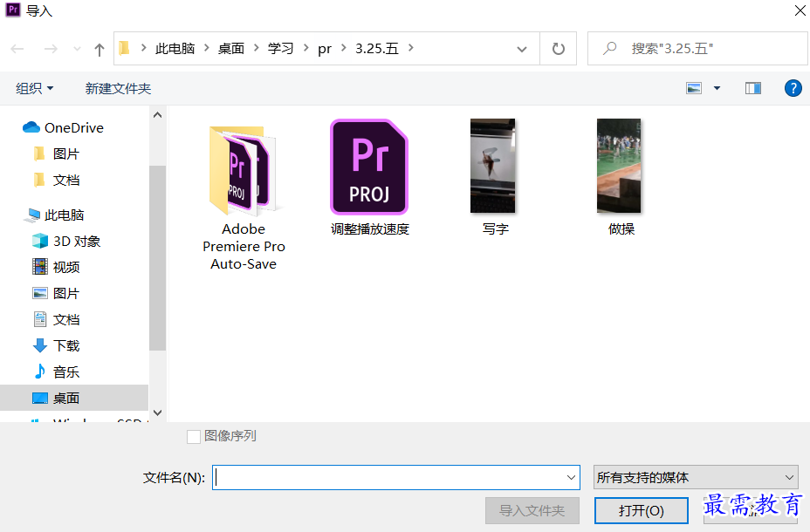The width and height of the screenshot is (810, 532).
Task: Select 图片 under 此电脑
Action: [57, 293]
